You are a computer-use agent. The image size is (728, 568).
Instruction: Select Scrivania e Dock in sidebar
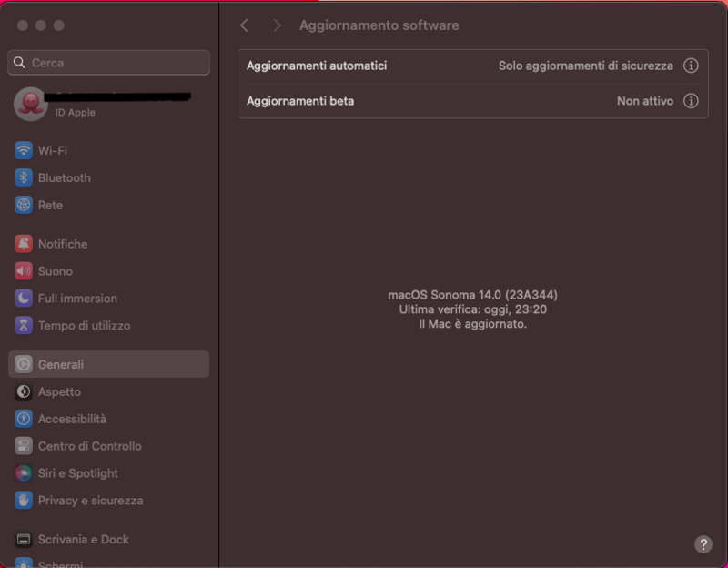coord(108,539)
